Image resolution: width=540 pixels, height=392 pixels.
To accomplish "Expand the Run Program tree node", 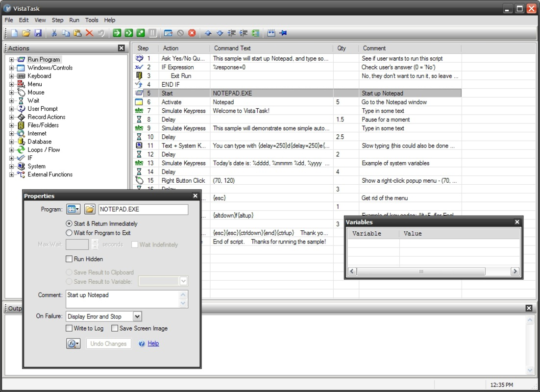I will (11, 60).
